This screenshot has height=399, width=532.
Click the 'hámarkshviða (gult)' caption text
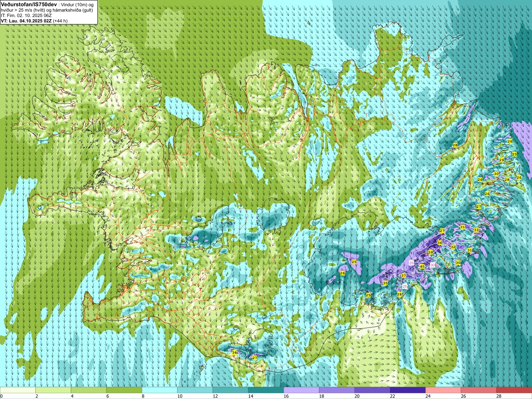72,10
